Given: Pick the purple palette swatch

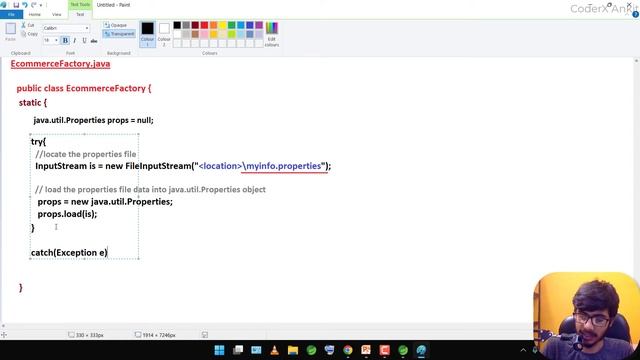Looking at the screenshot, I should tap(259, 25).
